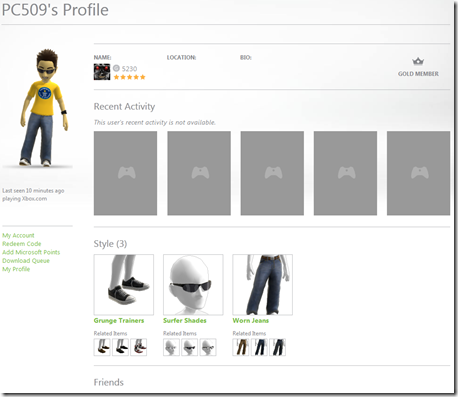Viewport: 458px width, 397px height.
Task: Open the Worn Jeans item link
Action: click(251, 320)
